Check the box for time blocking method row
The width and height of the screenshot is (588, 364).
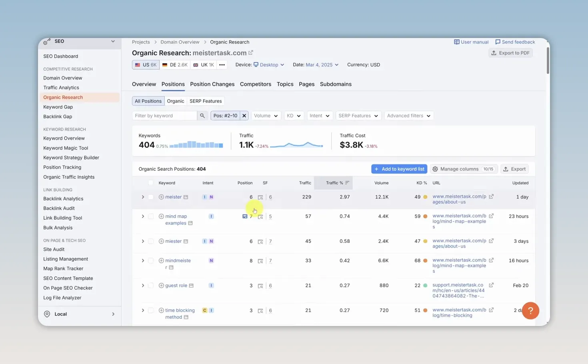pos(151,310)
